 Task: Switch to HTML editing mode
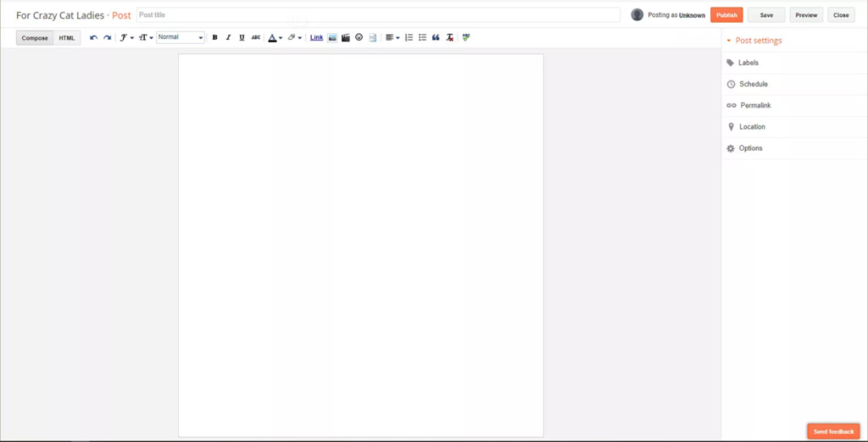(67, 38)
